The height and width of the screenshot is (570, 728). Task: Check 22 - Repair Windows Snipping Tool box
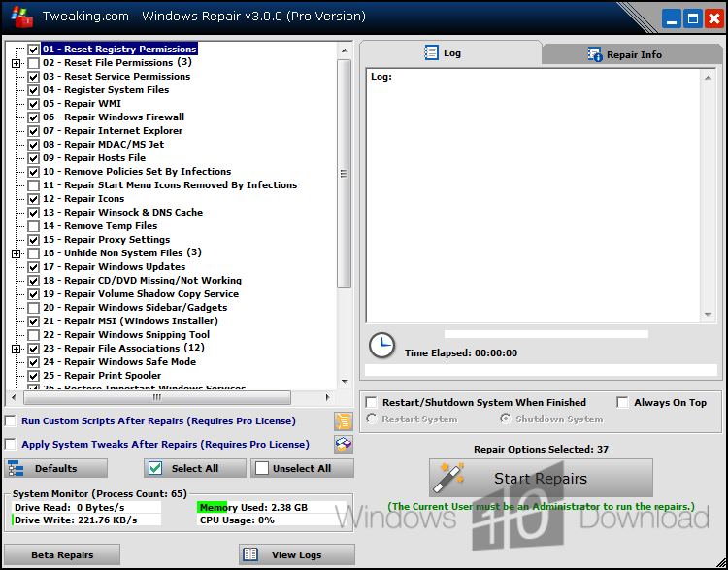tap(33, 335)
